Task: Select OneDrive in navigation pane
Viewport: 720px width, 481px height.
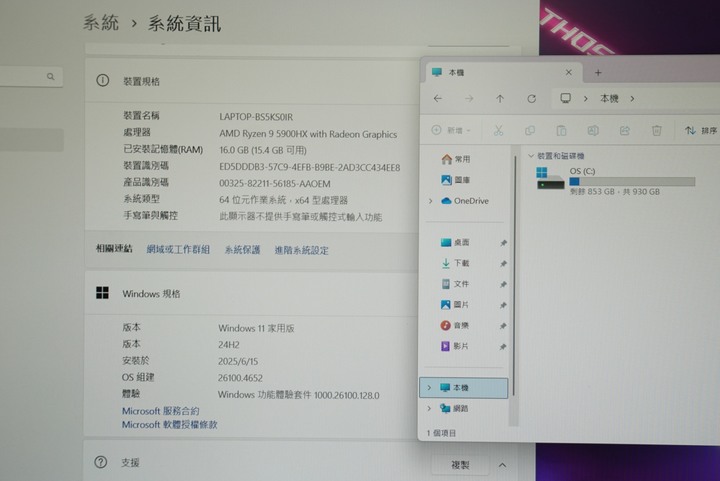Action: point(465,201)
